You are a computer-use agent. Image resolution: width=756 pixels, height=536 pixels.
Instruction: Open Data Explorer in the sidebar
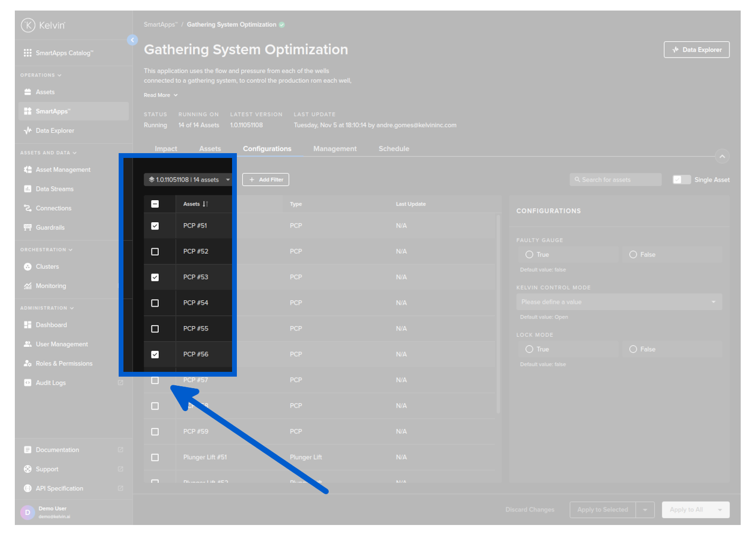click(x=55, y=131)
